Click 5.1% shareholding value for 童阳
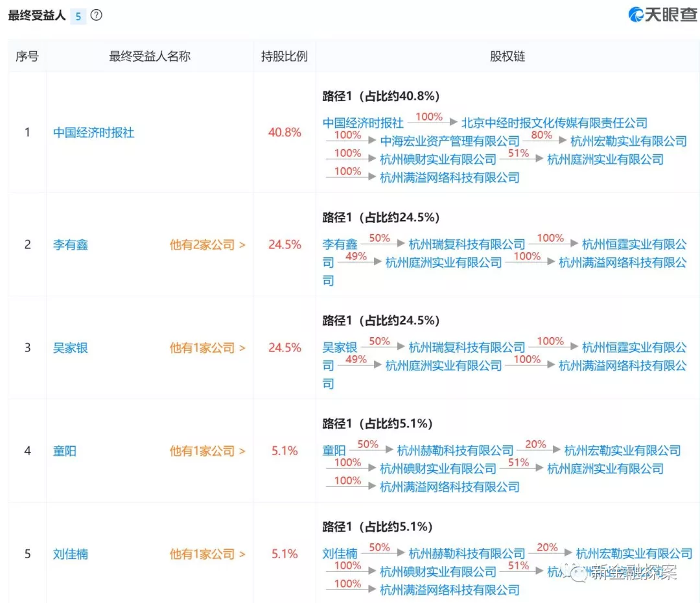This screenshot has width=700, height=603. (x=285, y=451)
